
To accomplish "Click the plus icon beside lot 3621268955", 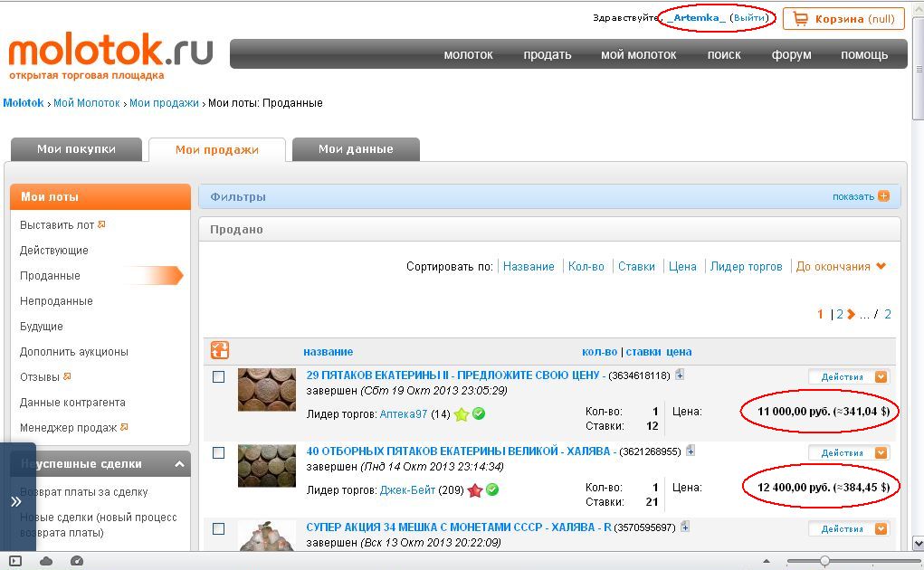I will (690, 451).
